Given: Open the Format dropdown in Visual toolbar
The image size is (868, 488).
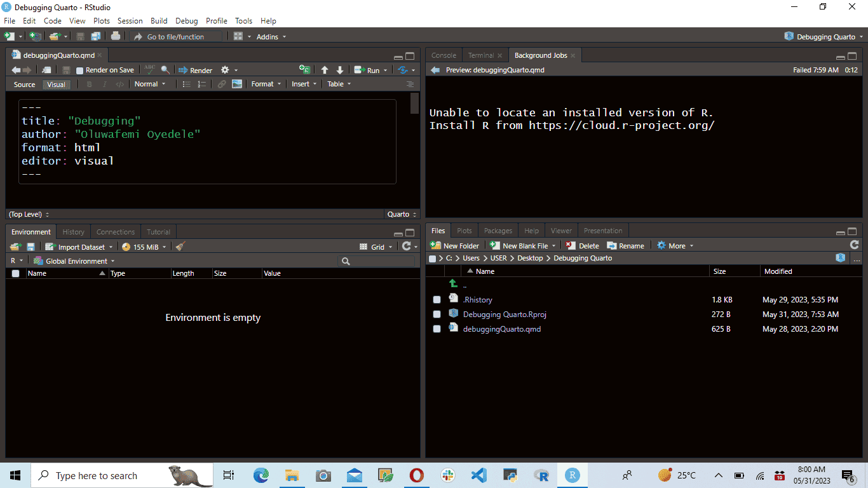Looking at the screenshot, I should (x=266, y=83).
